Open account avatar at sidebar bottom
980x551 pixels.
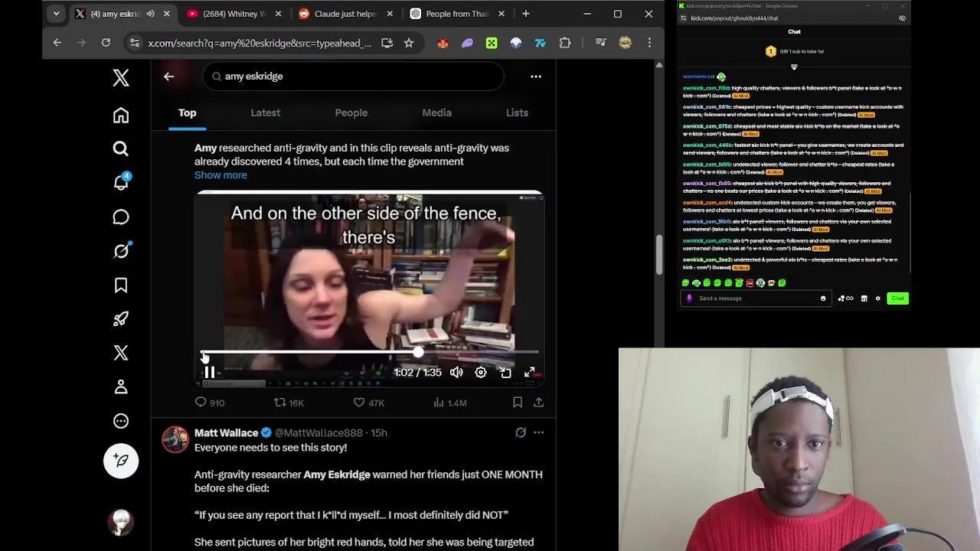[121, 522]
